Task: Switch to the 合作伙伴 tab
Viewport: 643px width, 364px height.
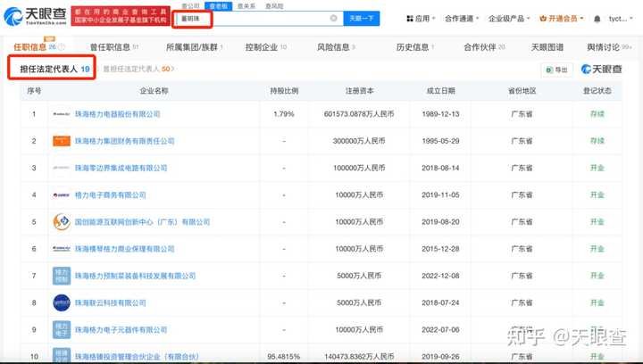Action: pyautogui.click(x=484, y=47)
